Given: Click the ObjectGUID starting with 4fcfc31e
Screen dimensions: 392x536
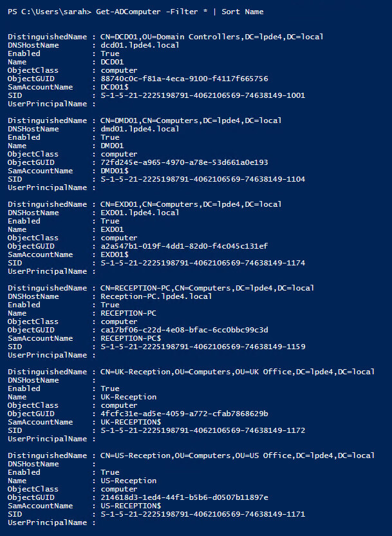Looking at the screenshot, I should [x=184, y=414].
